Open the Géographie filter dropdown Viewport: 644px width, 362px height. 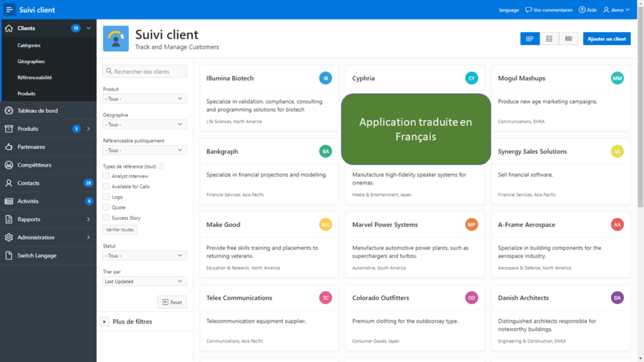click(145, 124)
